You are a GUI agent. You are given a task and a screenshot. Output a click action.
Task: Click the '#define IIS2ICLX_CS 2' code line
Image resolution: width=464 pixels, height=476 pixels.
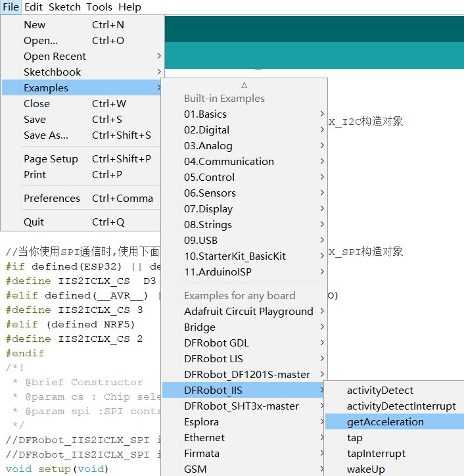click(x=74, y=339)
